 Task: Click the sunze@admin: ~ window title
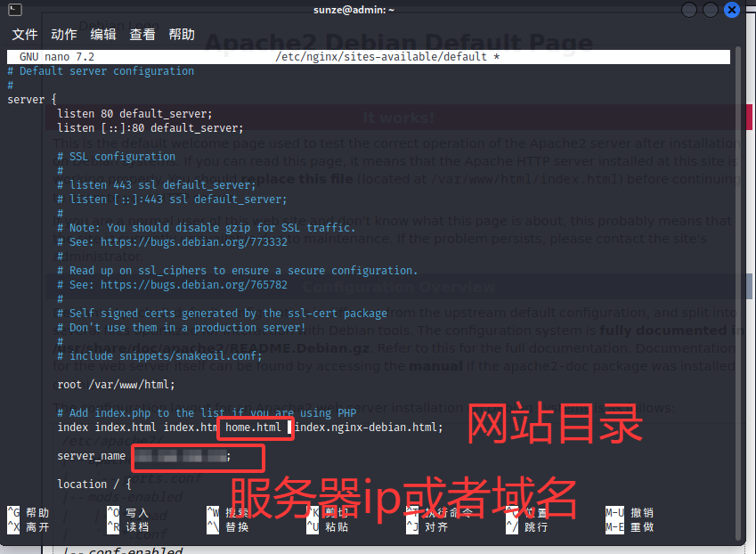coord(354,10)
